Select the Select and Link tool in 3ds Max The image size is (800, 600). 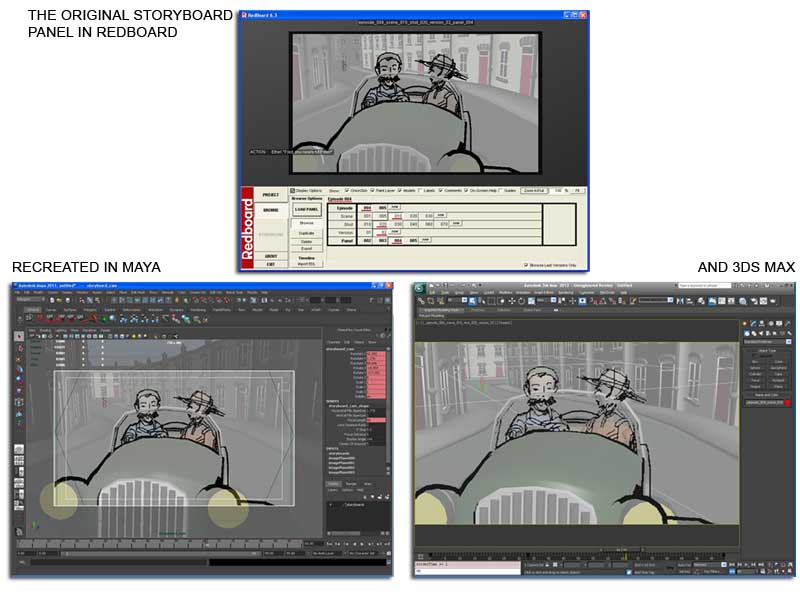pos(422,301)
